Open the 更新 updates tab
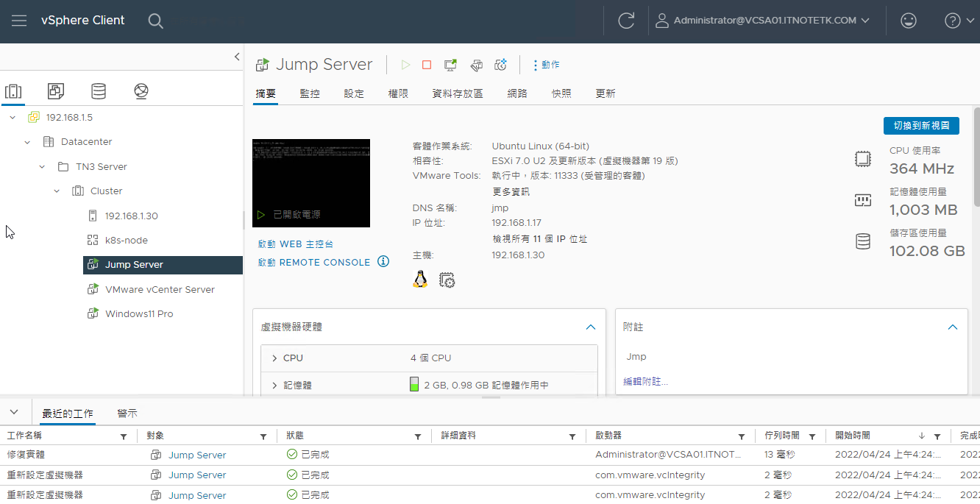Screen dimensions: 980x504 (x=606, y=93)
